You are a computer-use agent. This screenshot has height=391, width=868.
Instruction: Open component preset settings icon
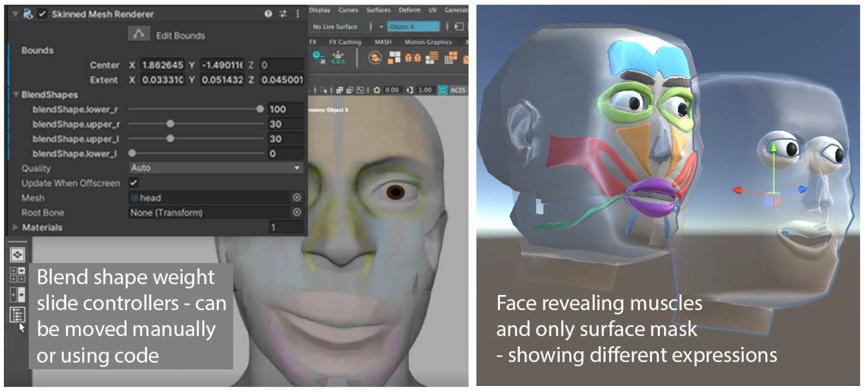(283, 14)
